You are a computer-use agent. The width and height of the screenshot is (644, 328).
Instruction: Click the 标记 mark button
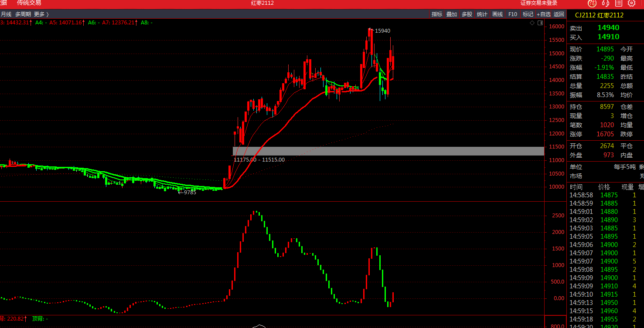(x=528, y=14)
